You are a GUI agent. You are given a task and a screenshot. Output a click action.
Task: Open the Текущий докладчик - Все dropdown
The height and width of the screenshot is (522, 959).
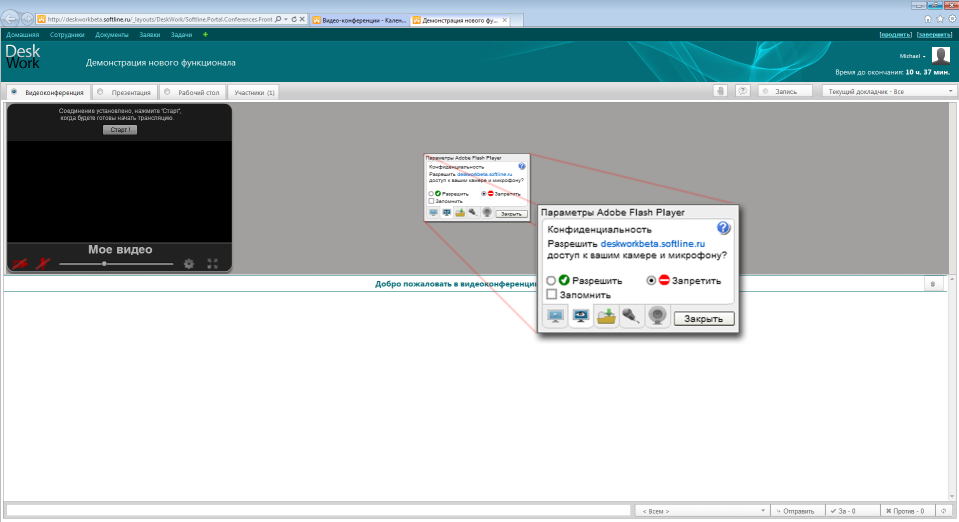pyautogui.click(x=889, y=91)
